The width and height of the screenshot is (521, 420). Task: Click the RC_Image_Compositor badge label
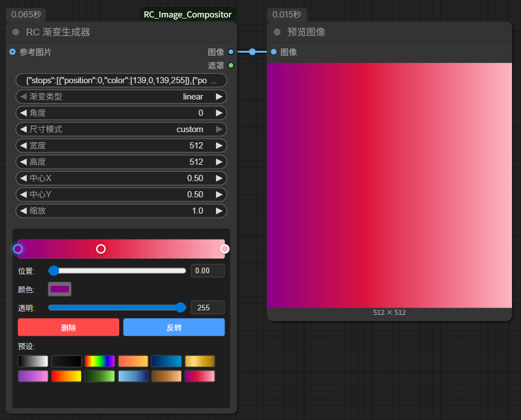(187, 15)
